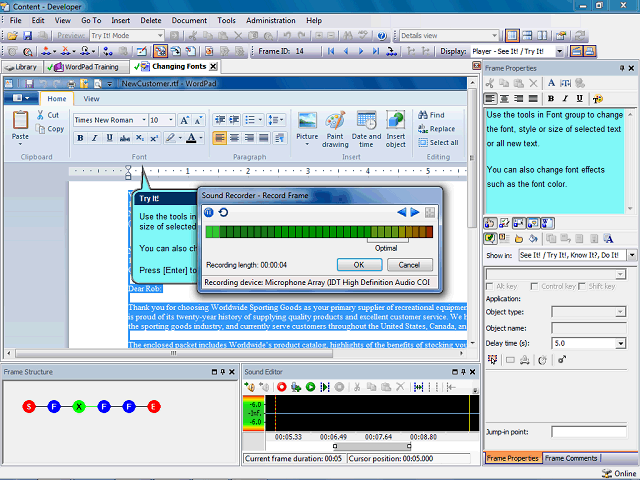
Task: Click Date and time icon in WordPad
Action: pyautogui.click(x=366, y=121)
